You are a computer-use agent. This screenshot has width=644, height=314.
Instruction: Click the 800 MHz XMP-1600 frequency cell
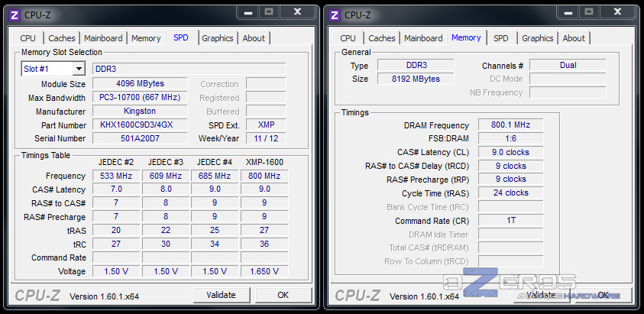pyautogui.click(x=264, y=176)
